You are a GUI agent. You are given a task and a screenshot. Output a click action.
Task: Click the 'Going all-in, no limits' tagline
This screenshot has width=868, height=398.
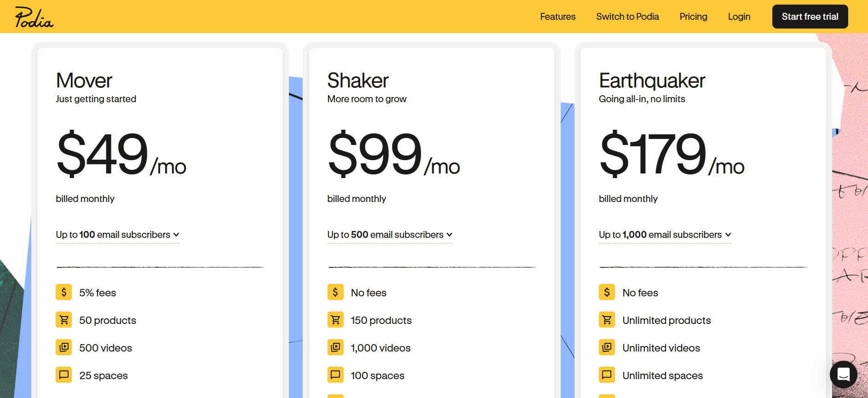(642, 99)
